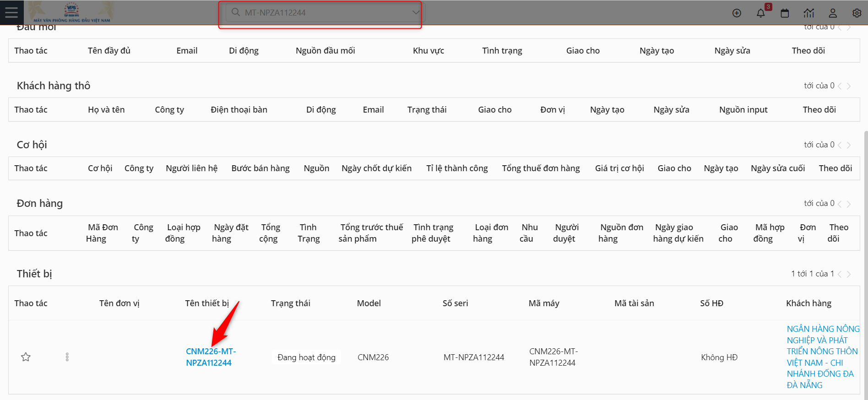
Task: Go to next page in Cơ hội
Action: coord(849,145)
